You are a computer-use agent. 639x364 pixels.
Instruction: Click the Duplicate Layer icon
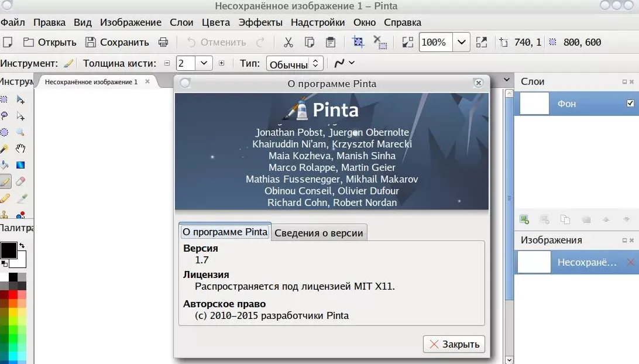coord(565,219)
